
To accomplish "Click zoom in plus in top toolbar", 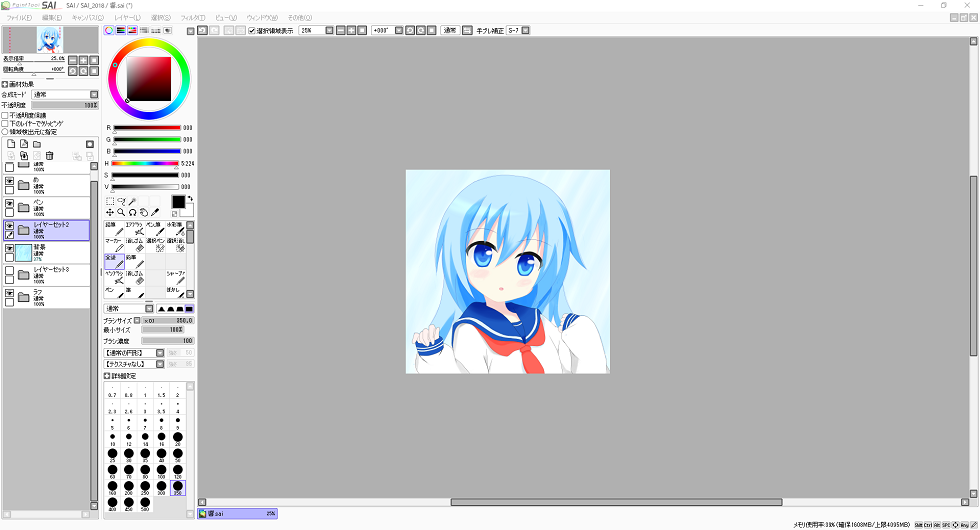I will pos(351,30).
